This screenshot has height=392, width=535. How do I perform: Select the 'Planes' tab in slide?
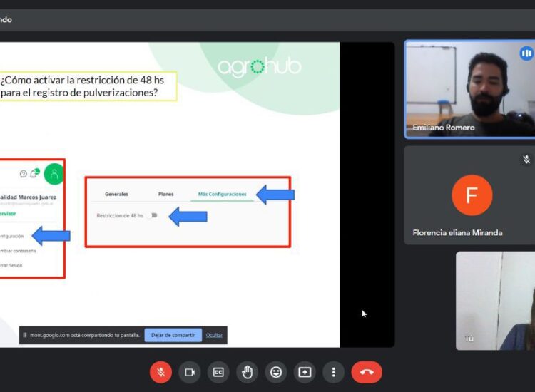tap(165, 194)
